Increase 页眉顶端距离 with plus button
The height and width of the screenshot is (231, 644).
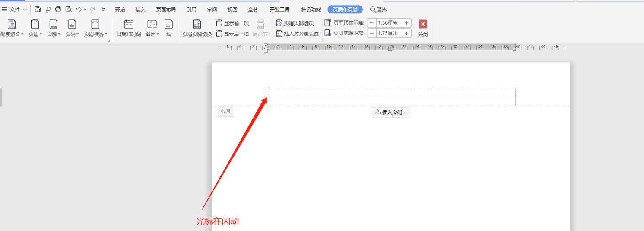pos(406,23)
